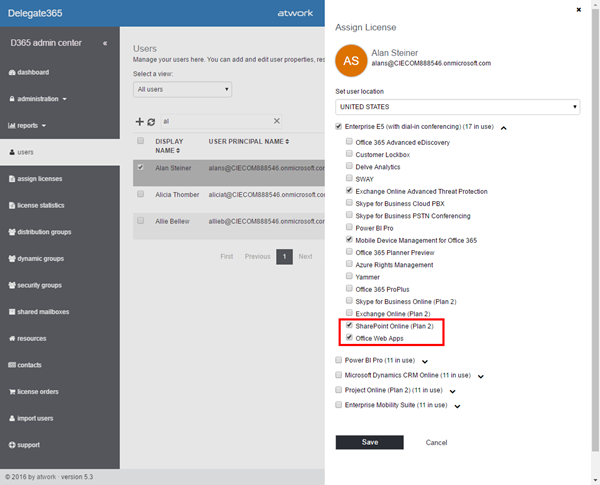Collapse the D365 admin center sidebar
The image size is (600, 485).
click(x=105, y=43)
